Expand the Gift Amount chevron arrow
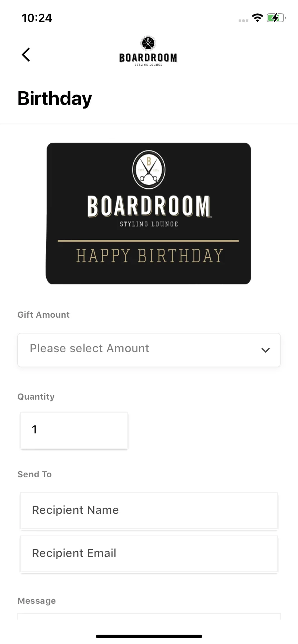 [266, 350]
